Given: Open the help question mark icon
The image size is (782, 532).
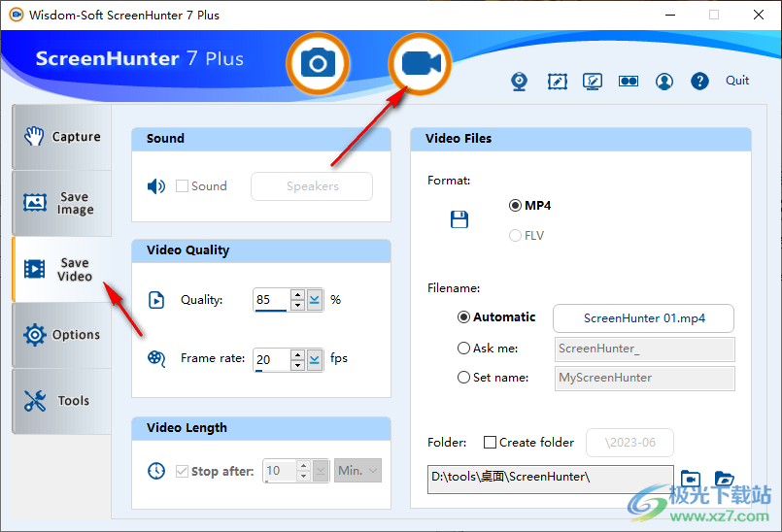Looking at the screenshot, I should (699, 81).
